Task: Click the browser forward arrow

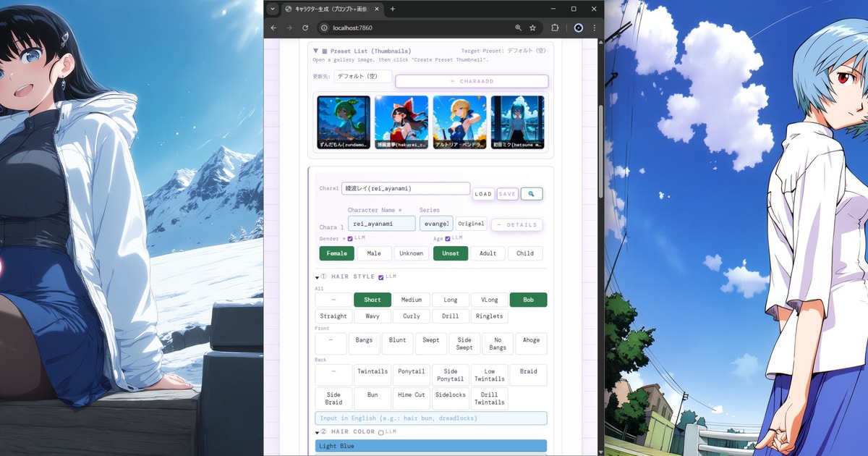Action: [289, 28]
